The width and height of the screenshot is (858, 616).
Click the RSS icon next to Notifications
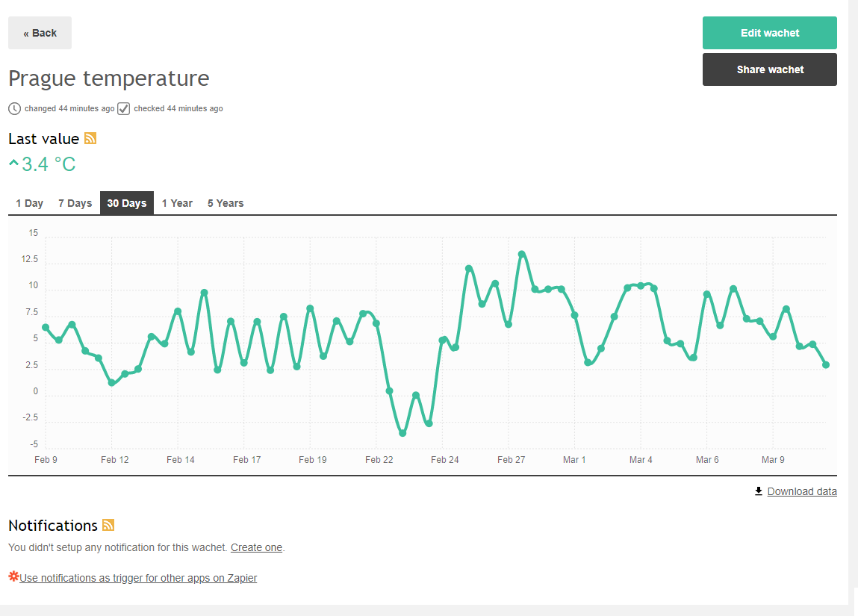pyautogui.click(x=108, y=525)
